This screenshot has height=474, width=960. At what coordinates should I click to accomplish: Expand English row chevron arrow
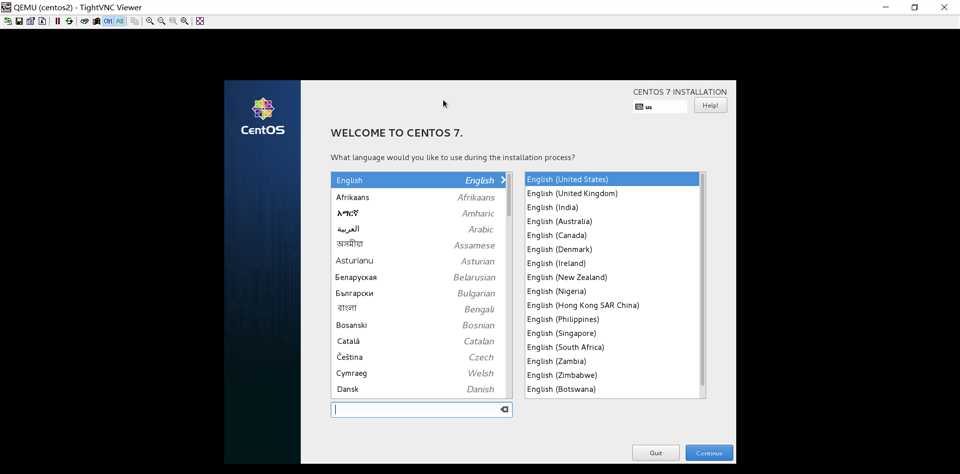point(503,180)
